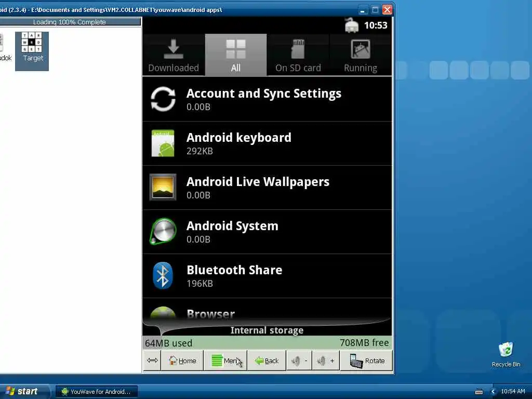Click the Home button in YouWave toolbar

pos(182,361)
